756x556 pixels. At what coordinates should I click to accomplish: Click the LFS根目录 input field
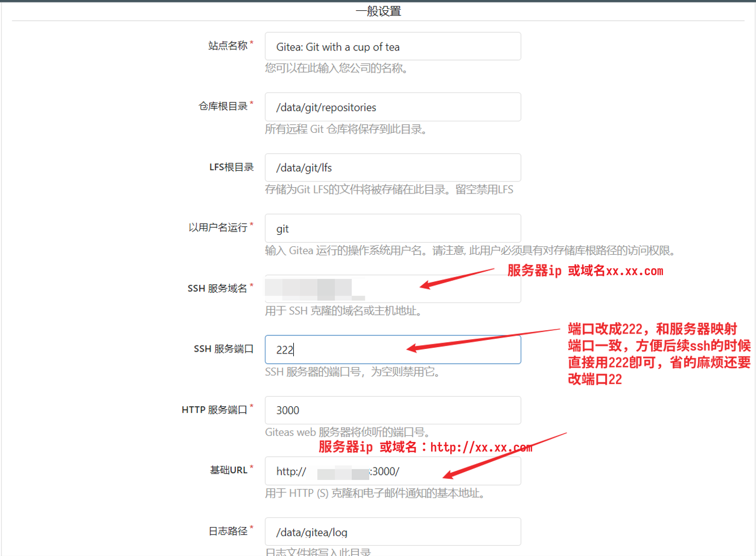tap(392, 168)
